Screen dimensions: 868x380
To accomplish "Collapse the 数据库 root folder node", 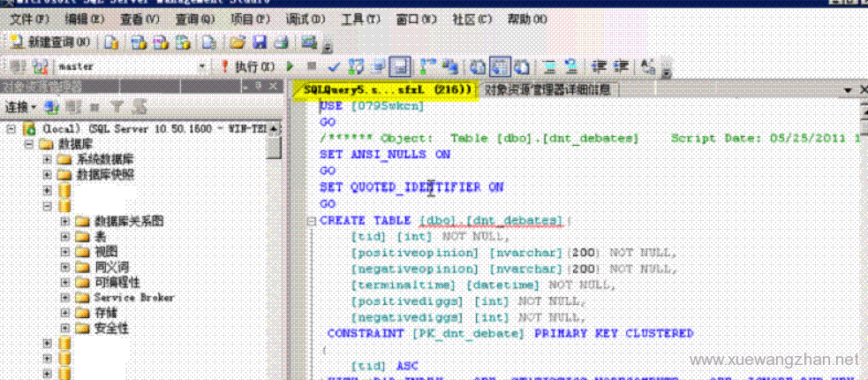I will (29, 143).
